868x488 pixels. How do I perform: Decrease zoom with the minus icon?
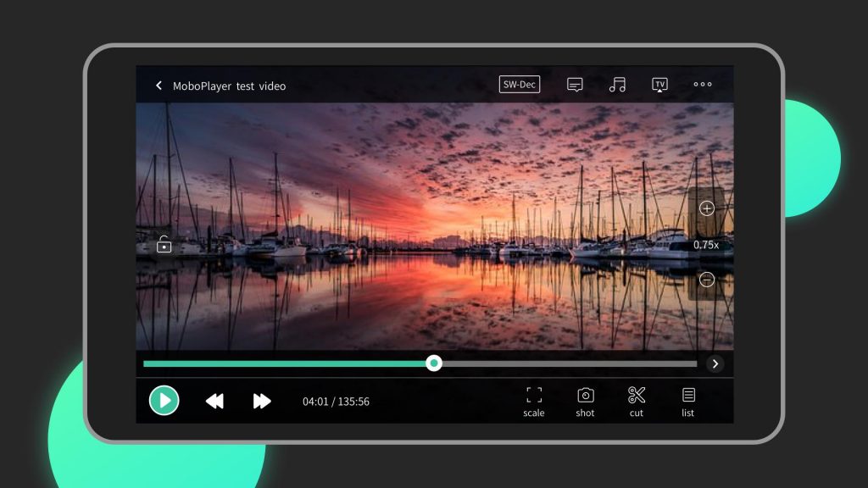pyautogui.click(x=706, y=280)
